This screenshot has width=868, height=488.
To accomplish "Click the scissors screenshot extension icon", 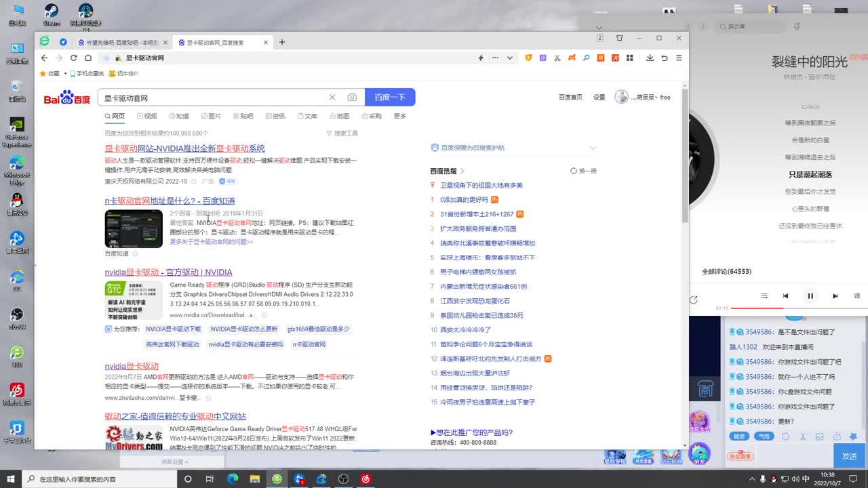I will point(557,58).
